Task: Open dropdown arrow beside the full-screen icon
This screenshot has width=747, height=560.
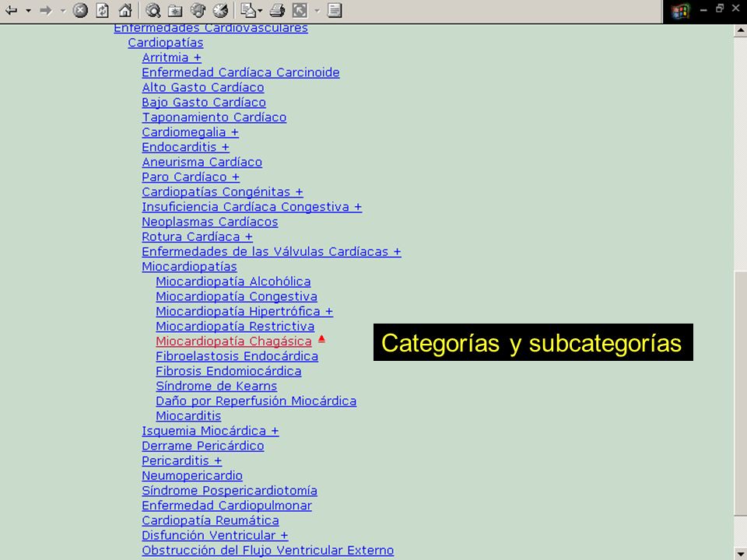Action: click(x=317, y=10)
